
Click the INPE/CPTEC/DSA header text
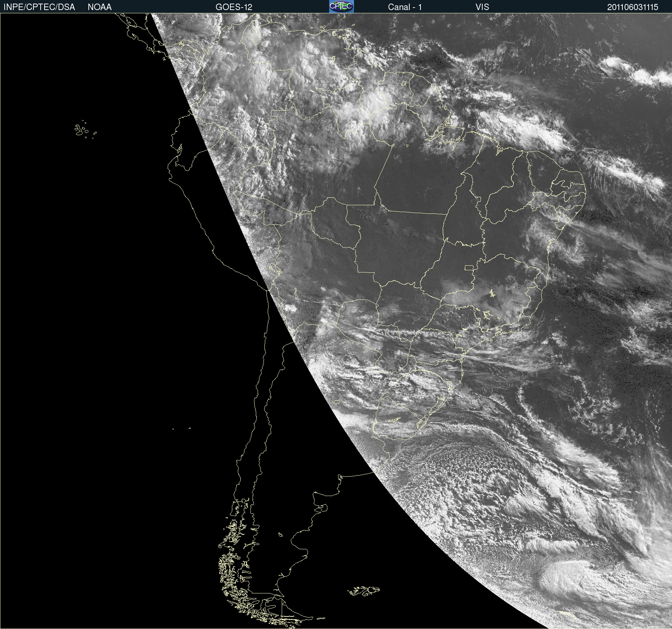point(39,7)
